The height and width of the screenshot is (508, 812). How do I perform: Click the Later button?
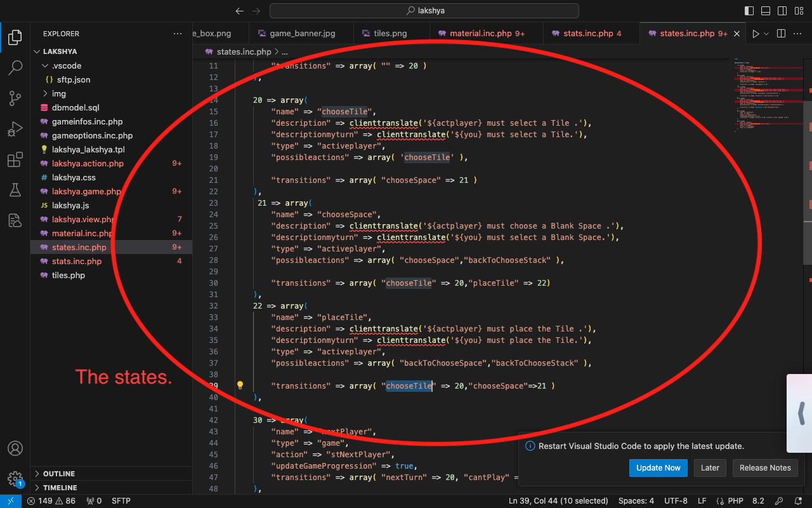pyautogui.click(x=710, y=467)
